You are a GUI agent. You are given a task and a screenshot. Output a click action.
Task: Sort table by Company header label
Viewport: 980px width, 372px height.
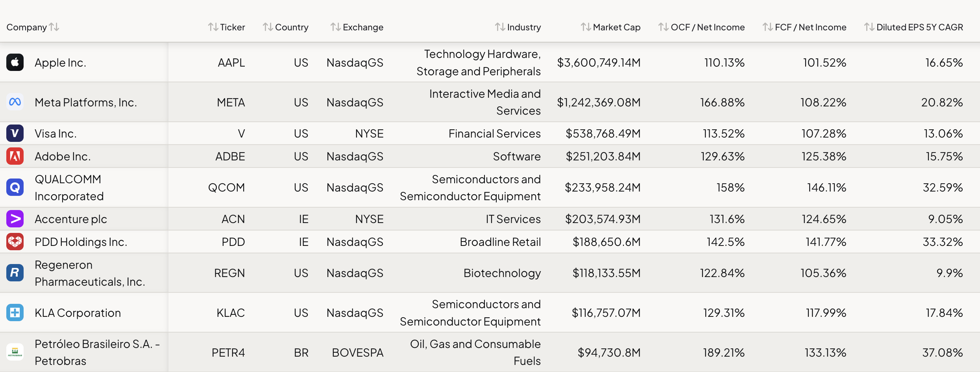pyautogui.click(x=27, y=27)
